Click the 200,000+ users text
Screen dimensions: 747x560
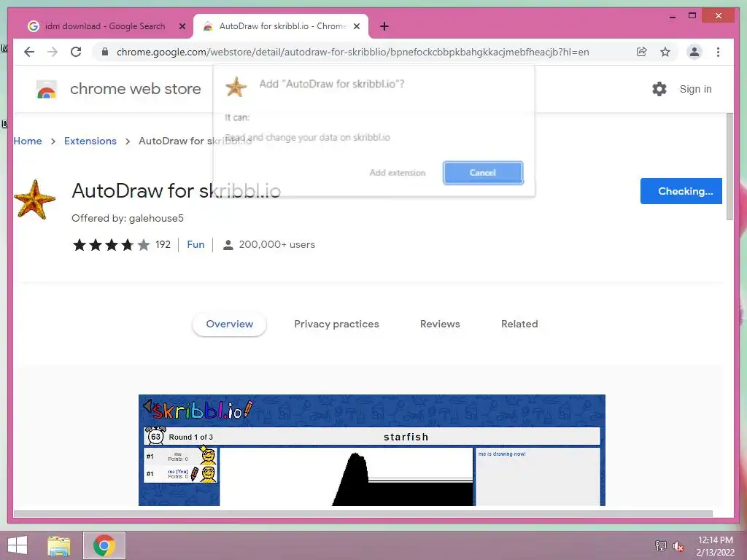coord(276,244)
